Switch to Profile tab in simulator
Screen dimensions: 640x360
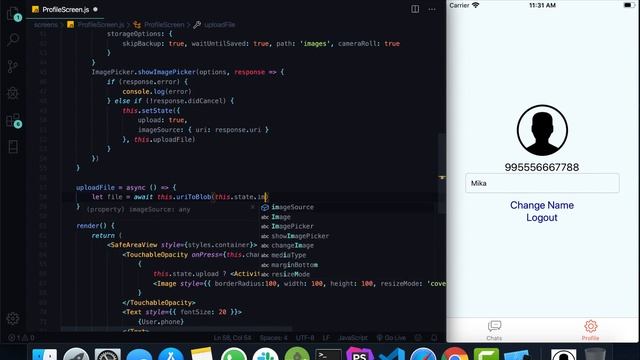[x=591, y=330]
